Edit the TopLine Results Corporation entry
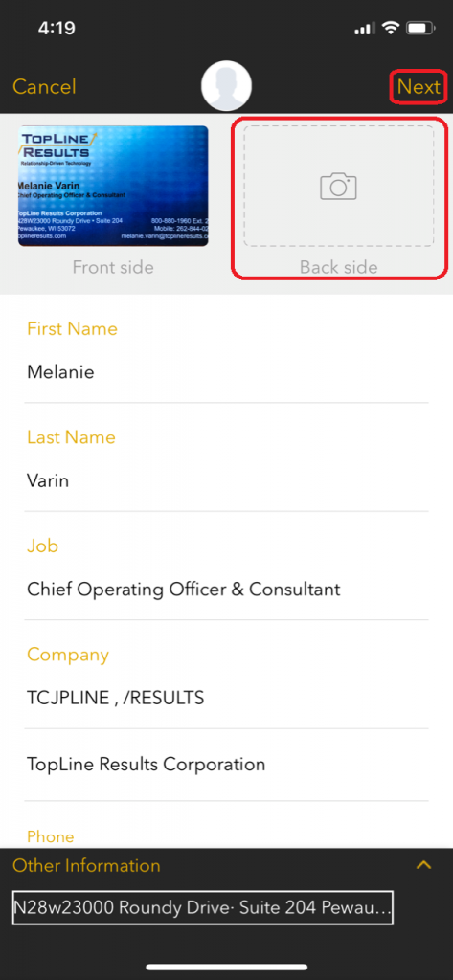This screenshot has height=980, width=453. 226,765
